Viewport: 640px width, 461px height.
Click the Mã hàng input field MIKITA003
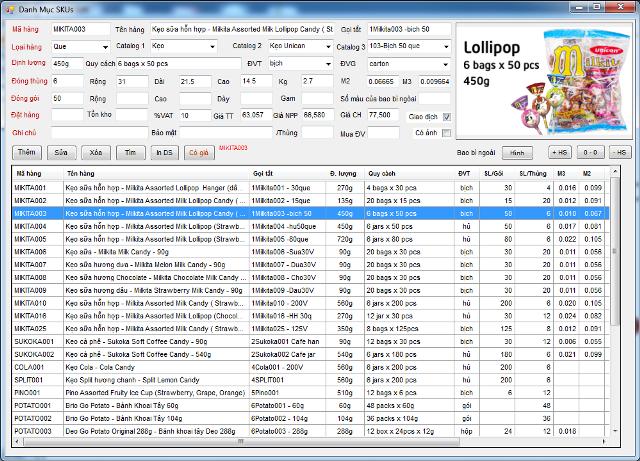80,29
